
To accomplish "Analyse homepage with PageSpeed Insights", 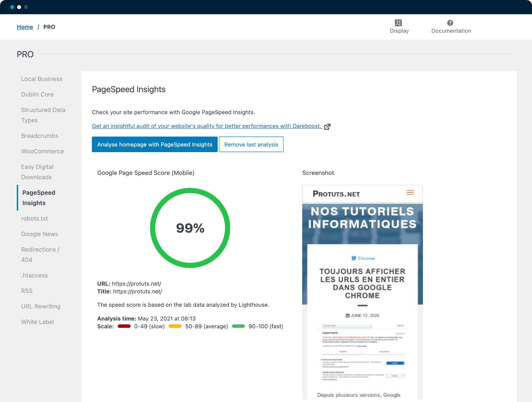I will tap(155, 144).
